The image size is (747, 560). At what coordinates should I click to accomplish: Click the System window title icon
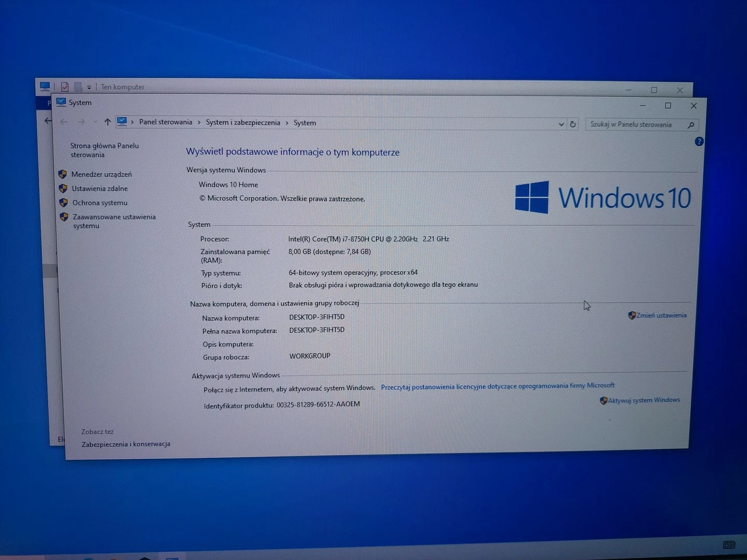[61, 102]
